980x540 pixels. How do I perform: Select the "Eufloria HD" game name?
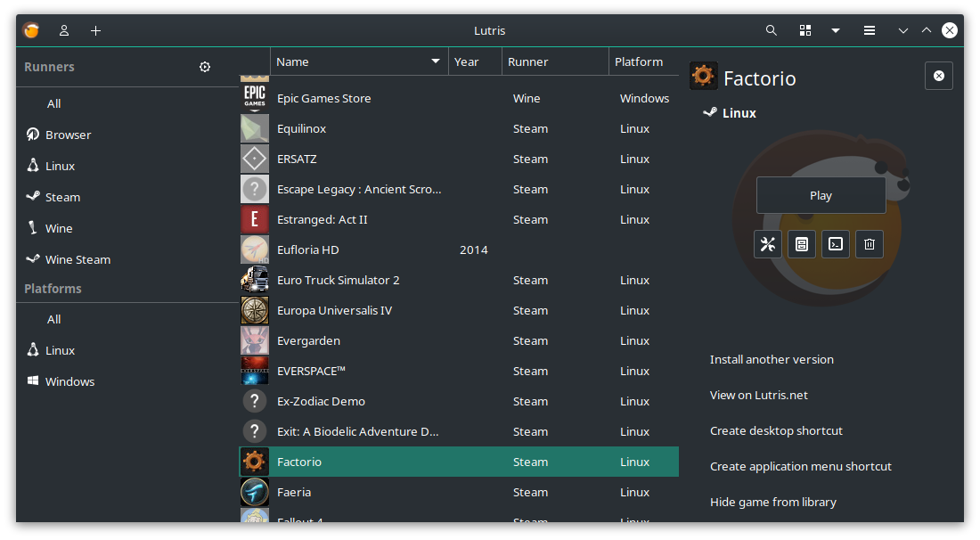307,250
